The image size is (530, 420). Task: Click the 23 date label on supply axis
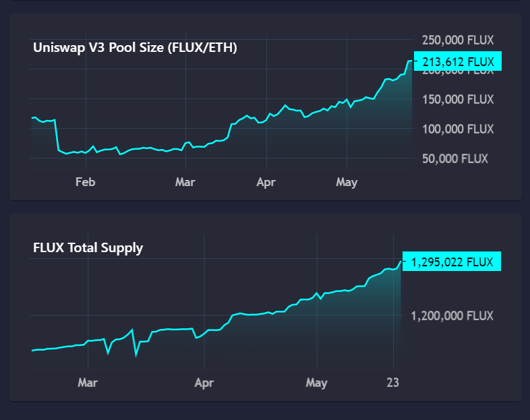pos(392,382)
